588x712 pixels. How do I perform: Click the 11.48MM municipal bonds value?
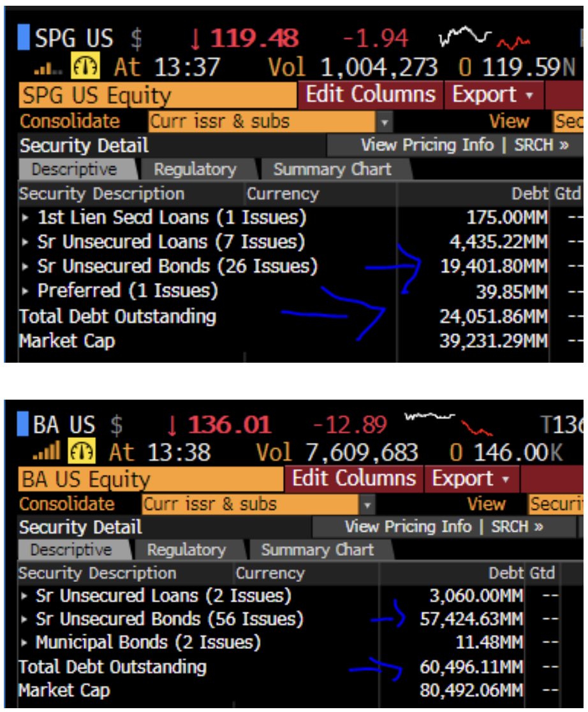489,643
